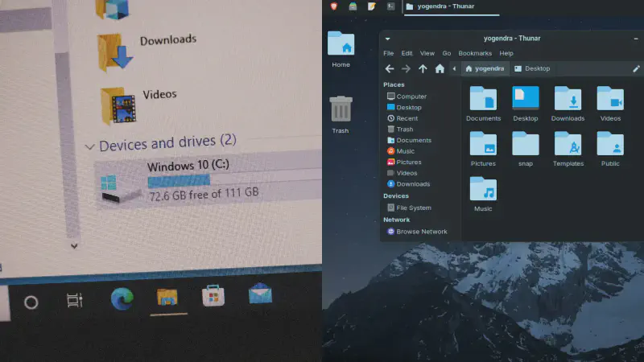The height and width of the screenshot is (362, 644).
Task: Open the Bookmarks menu in Thunar
Action: point(475,53)
